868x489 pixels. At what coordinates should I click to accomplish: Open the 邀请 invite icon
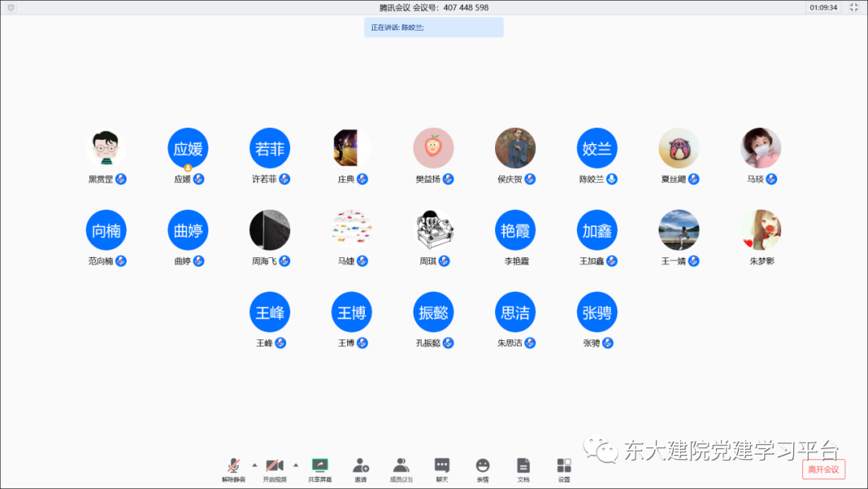pyautogui.click(x=361, y=466)
